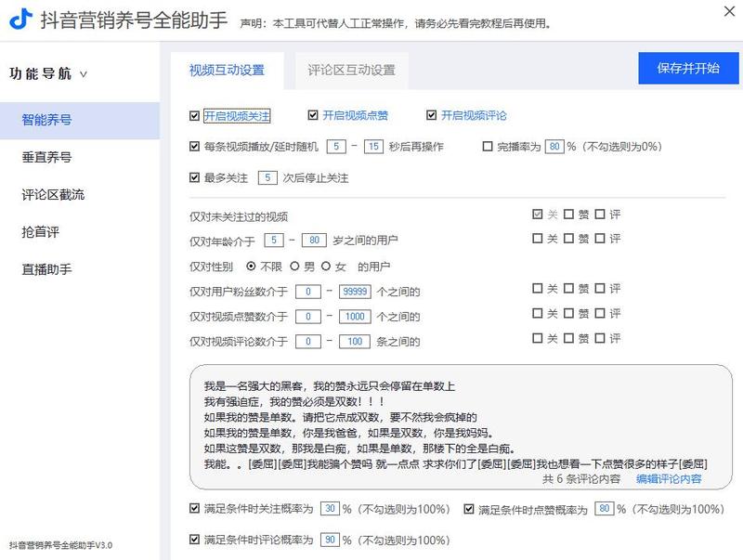743x560 pixels.
Task: Check 赞 box in the 视频评论数 row
Action: coord(568,338)
